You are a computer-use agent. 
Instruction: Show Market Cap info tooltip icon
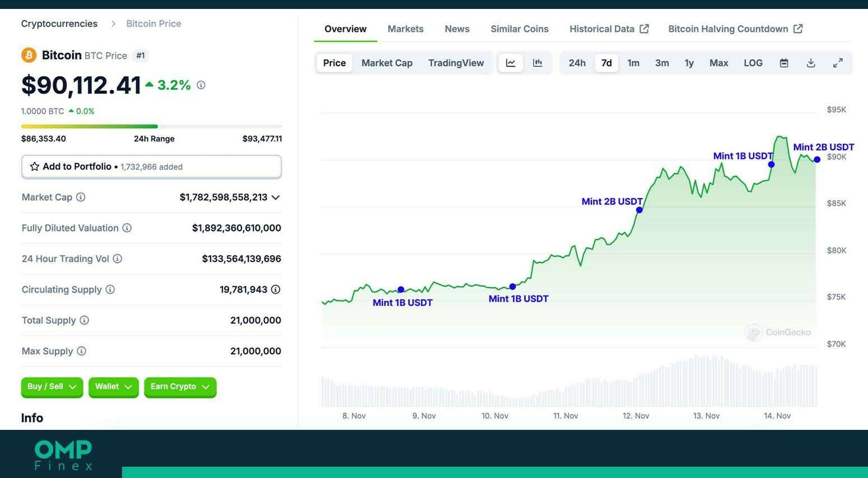[81, 197]
